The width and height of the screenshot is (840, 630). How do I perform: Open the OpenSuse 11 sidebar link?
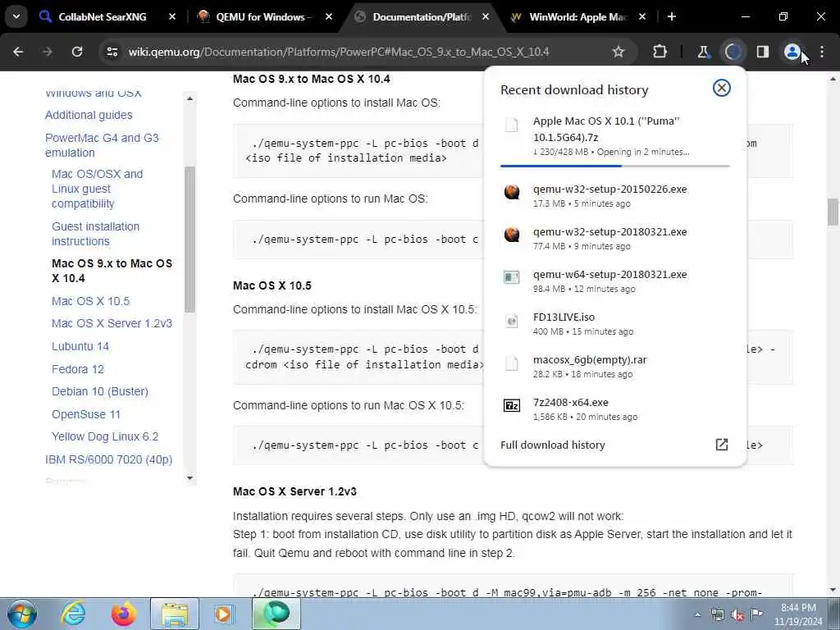85,414
